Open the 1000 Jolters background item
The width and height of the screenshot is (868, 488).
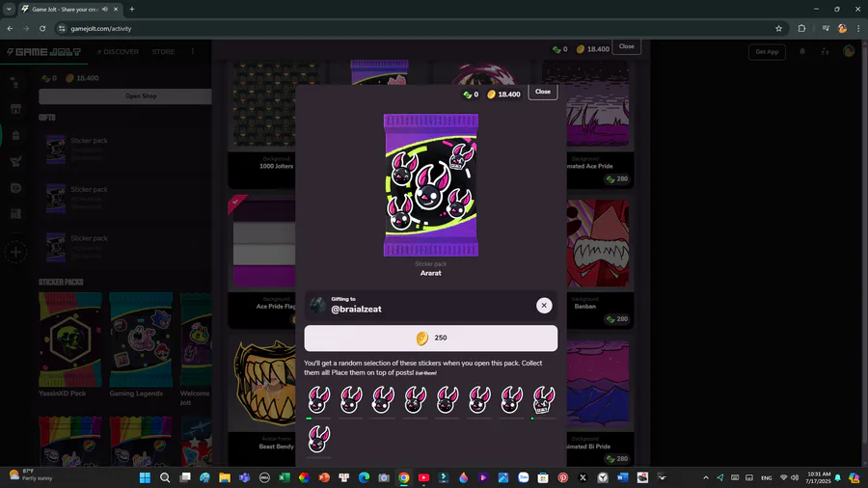click(x=261, y=124)
